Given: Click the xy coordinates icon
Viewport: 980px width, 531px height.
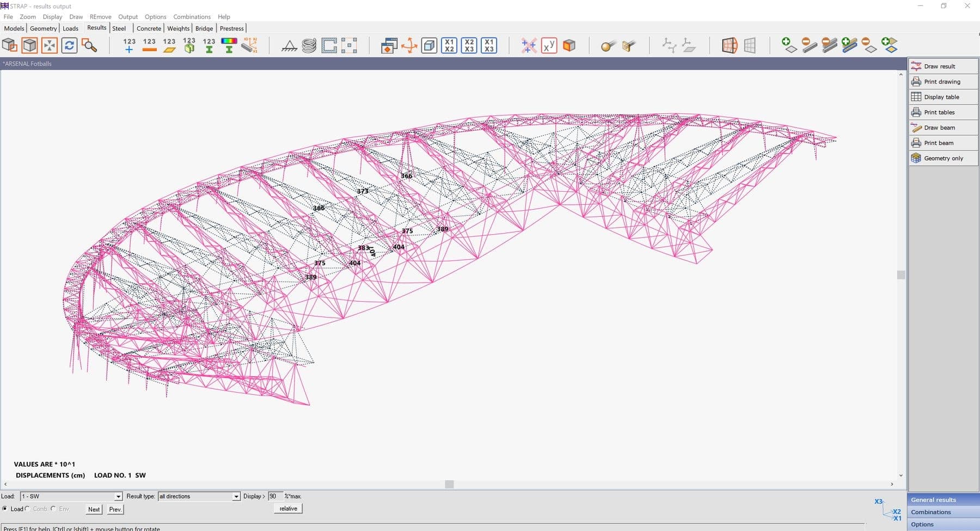Looking at the screenshot, I should coord(549,45).
